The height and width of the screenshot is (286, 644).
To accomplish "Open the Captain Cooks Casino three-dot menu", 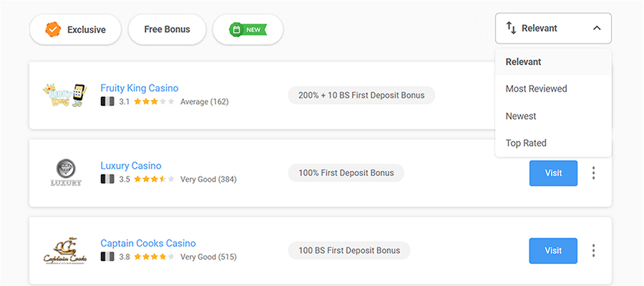I will [593, 250].
